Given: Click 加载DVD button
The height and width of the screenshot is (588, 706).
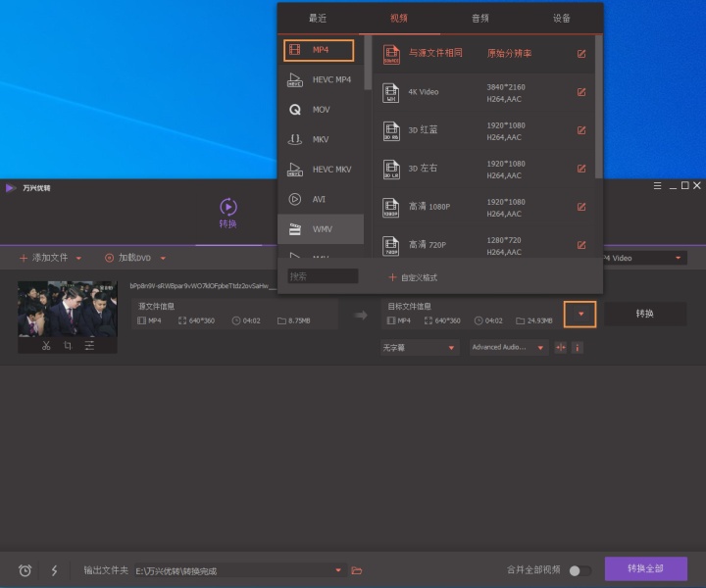Looking at the screenshot, I should click(128, 258).
